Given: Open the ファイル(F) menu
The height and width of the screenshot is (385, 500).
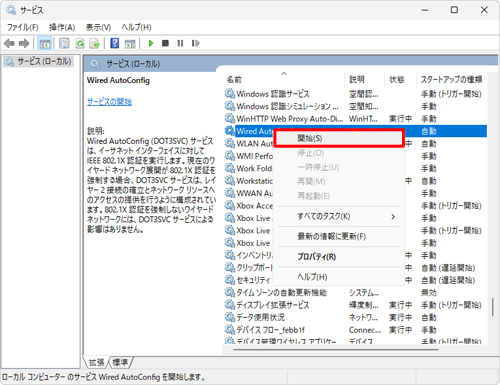Looking at the screenshot, I should coord(23,27).
